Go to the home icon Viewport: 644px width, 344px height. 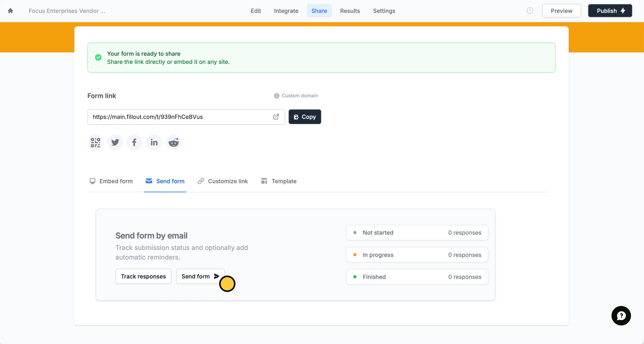[x=10, y=11]
